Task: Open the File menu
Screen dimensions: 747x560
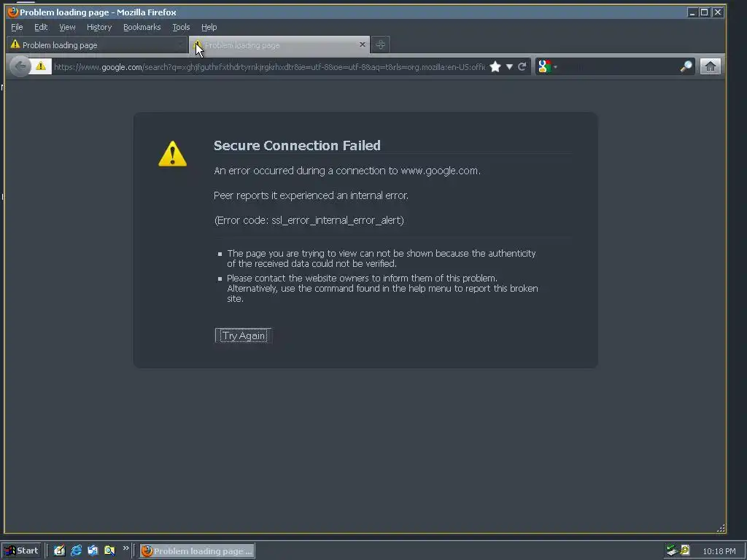Action: pyautogui.click(x=17, y=27)
